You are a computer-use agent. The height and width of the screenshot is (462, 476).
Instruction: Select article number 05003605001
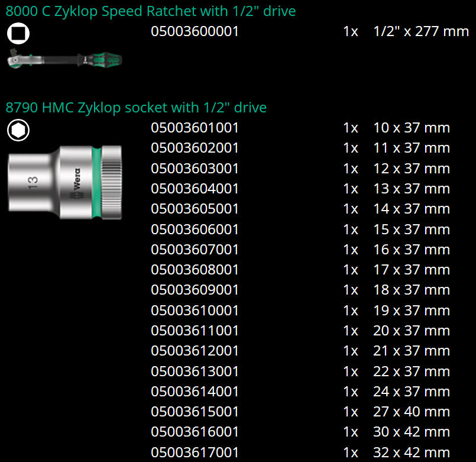(x=195, y=209)
